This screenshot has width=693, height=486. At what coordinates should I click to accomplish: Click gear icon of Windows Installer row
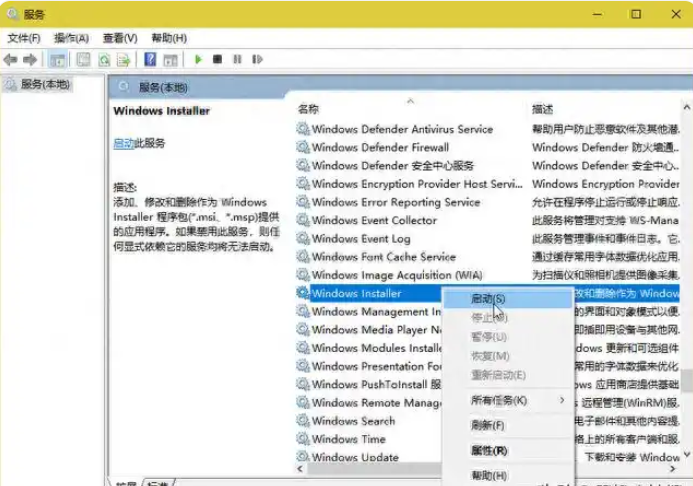pyautogui.click(x=303, y=293)
